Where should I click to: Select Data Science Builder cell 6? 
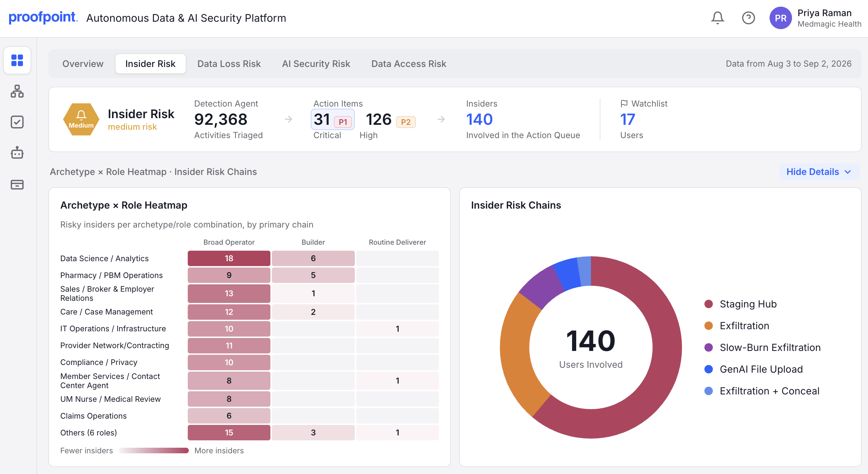click(x=313, y=258)
